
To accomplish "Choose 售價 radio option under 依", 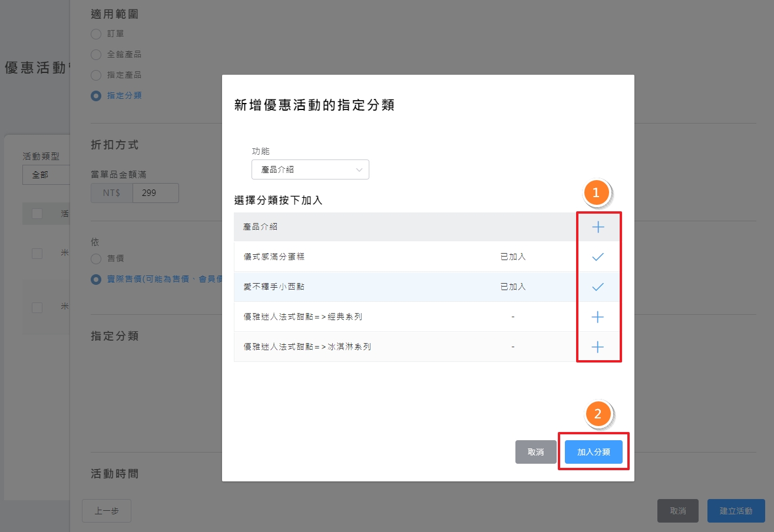I will tap(96, 258).
